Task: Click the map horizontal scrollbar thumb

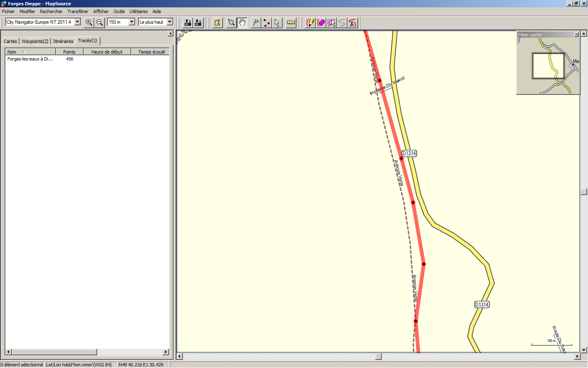Action: click(x=379, y=357)
